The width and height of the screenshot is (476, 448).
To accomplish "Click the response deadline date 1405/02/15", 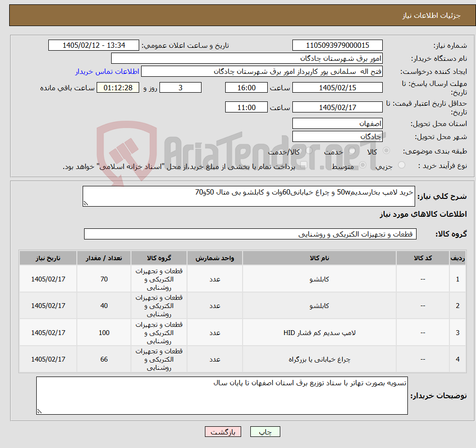I will [x=337, y=88].
